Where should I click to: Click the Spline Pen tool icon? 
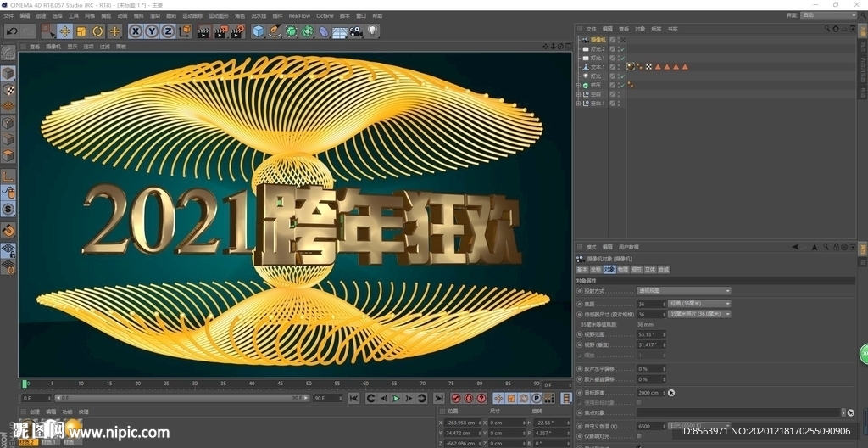[275, 31]
